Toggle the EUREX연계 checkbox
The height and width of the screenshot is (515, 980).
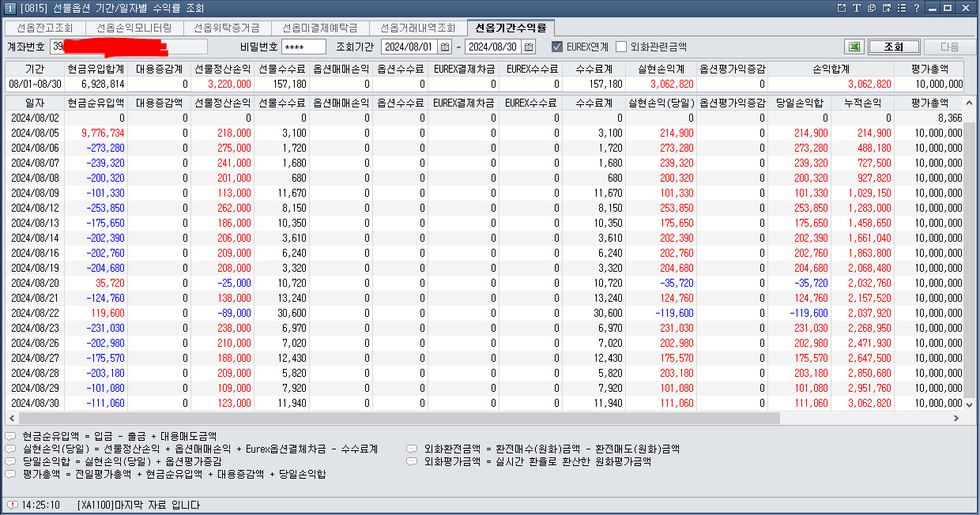557,47
